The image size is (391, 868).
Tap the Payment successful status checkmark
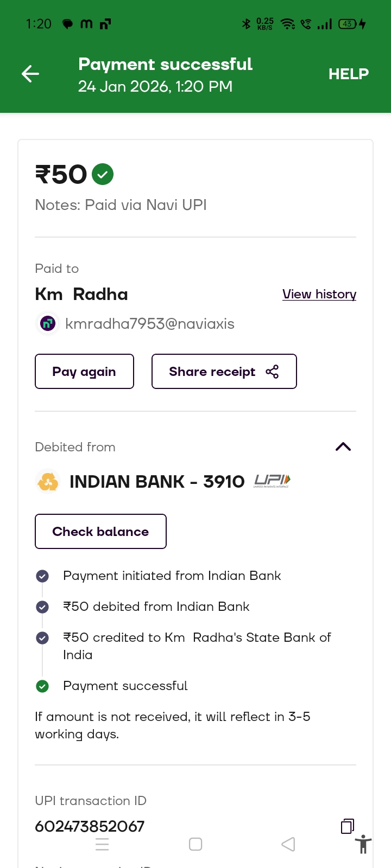(x=42, y=686)
